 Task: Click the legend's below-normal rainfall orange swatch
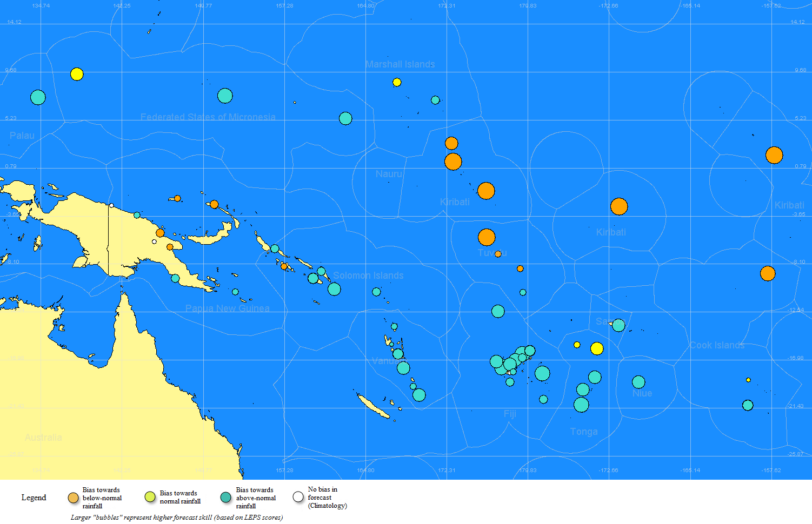[73, 498]
